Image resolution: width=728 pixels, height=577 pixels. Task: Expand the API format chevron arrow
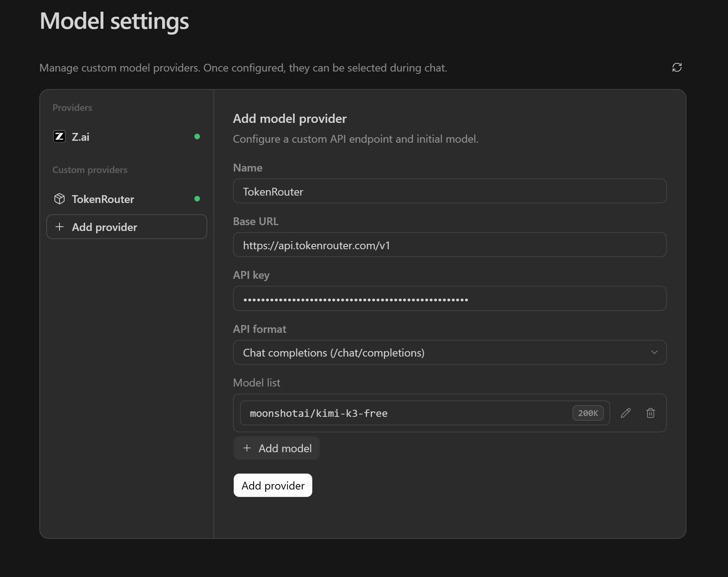pyautogui.click(x=654, y=352)
